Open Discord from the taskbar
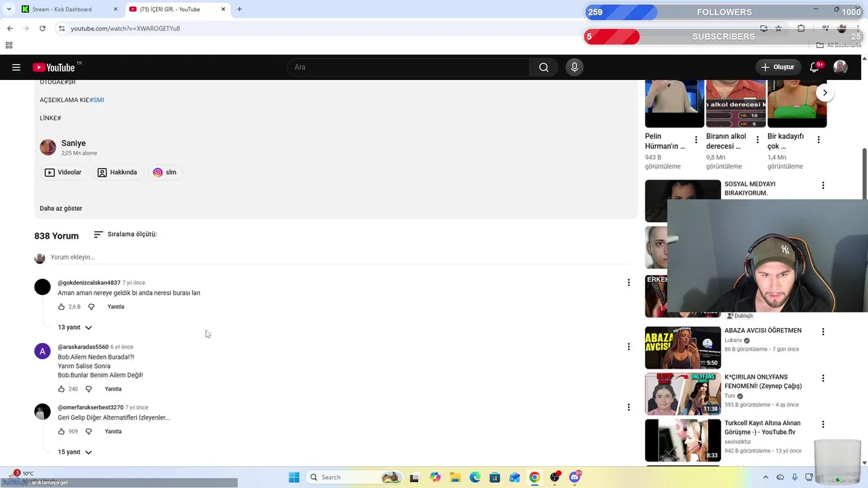The image size is (868, 488). (x=574, y=477)
